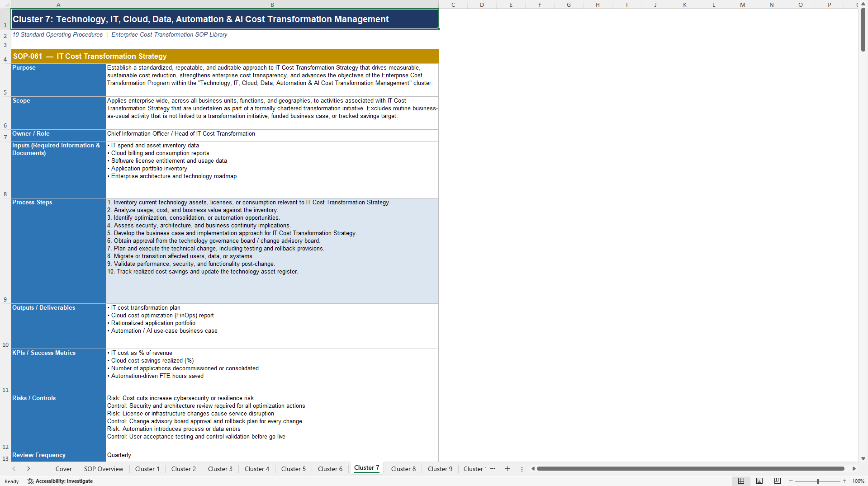Select row 9 header

point(5,251)
